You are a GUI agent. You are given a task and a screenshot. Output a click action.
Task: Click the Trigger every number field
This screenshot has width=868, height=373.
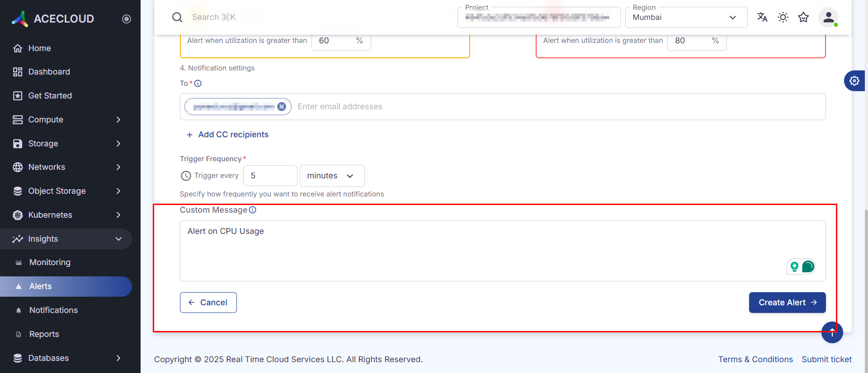pos(270,176)
